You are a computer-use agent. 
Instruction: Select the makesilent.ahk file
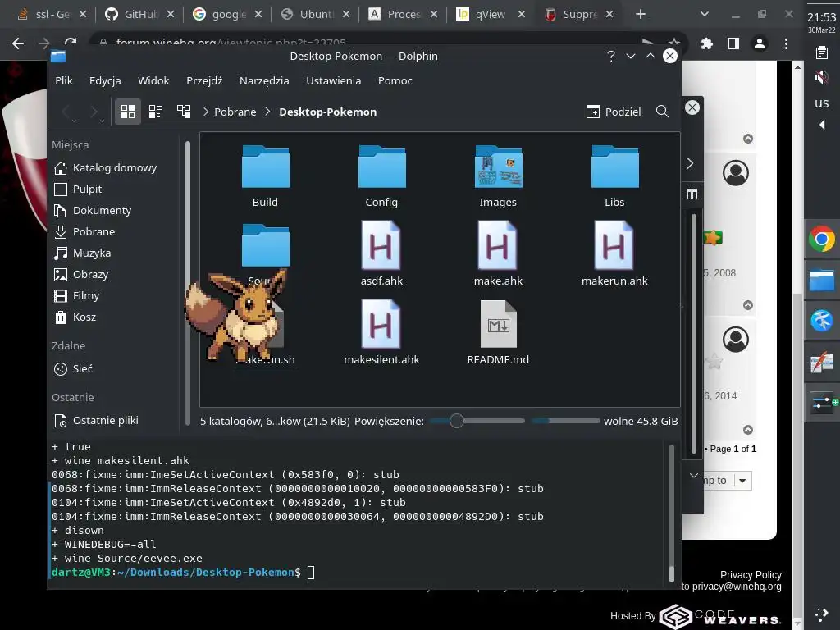(381, 332)
